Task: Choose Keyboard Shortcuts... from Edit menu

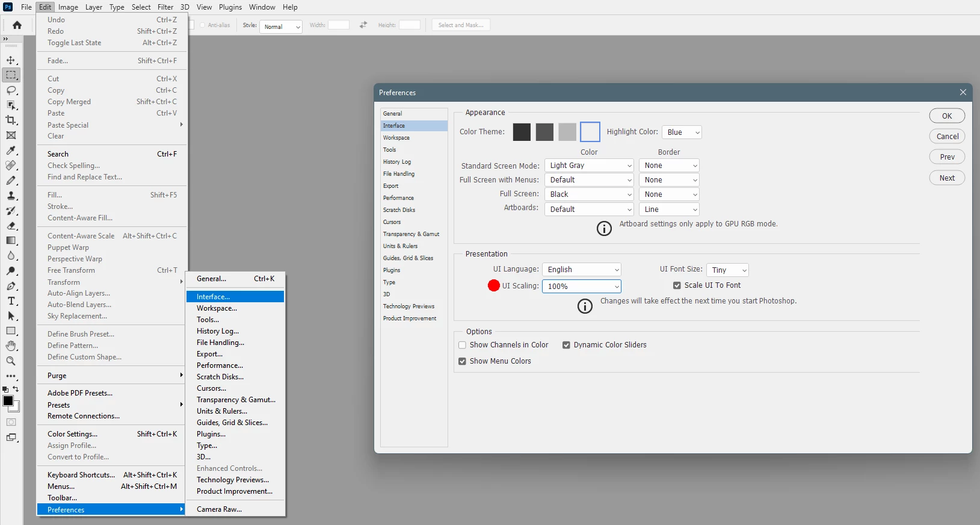Action: (112, 475)
